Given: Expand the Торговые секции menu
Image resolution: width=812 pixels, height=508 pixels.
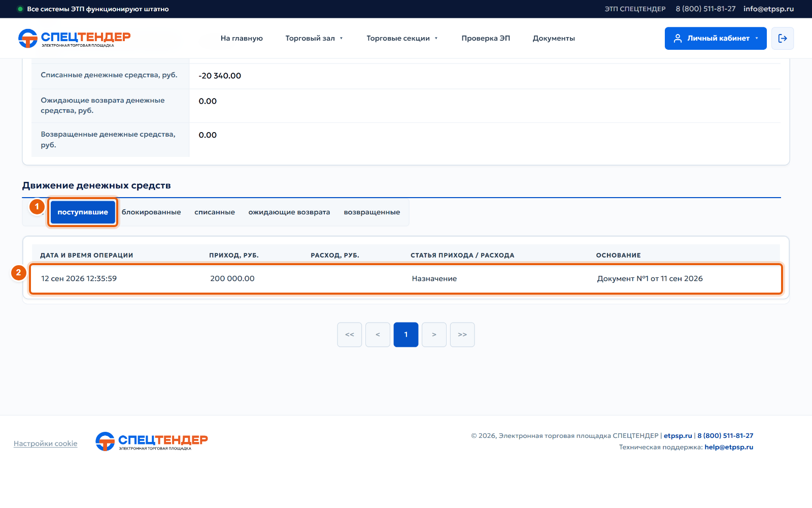Looking at the screenshot, I should click(402, 38).
